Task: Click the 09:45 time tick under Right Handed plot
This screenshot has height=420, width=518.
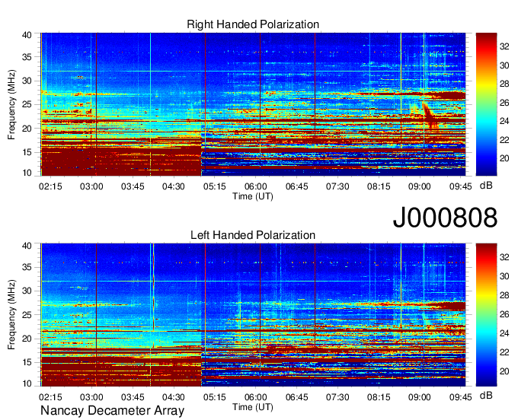Action: [x=461, y=186]
